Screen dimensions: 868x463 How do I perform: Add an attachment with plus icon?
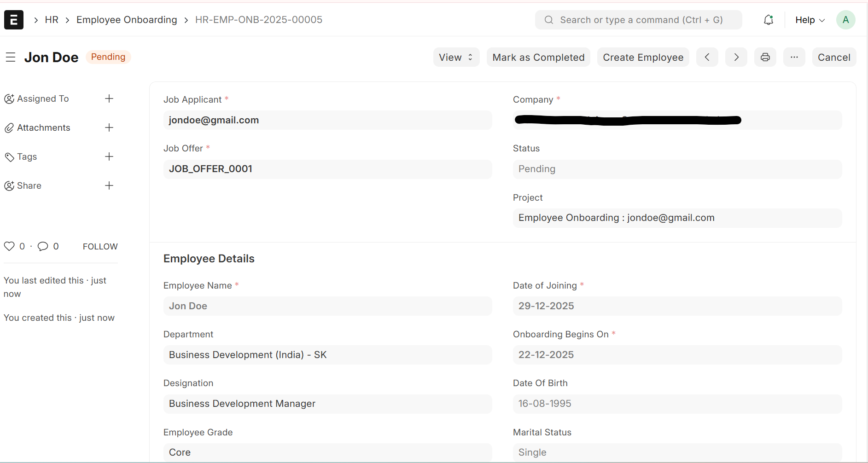point(109,127)
